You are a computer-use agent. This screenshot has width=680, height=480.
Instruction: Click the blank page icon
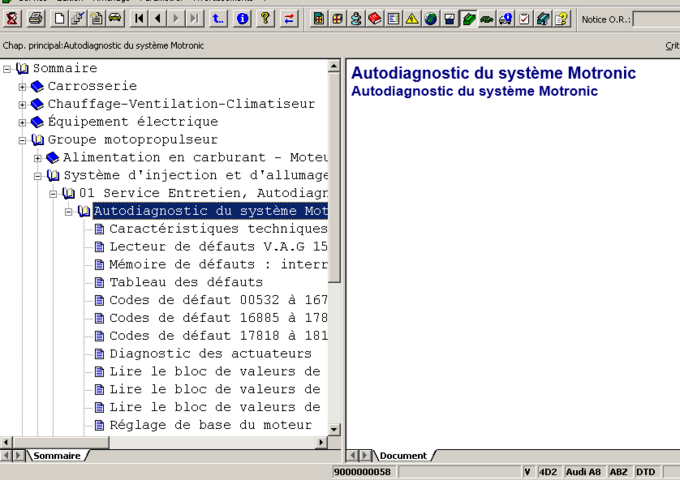[x=59, y=19]
